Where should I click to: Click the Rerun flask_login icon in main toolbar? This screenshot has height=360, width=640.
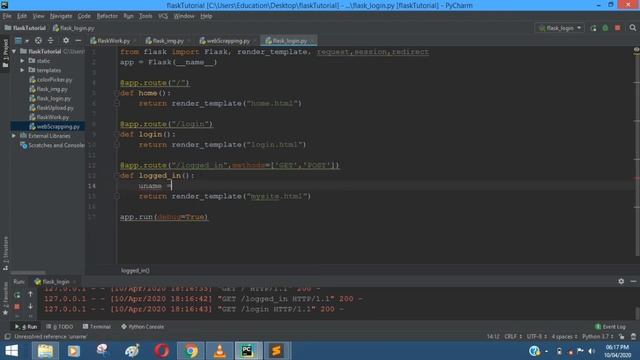[x=593, y=28]
